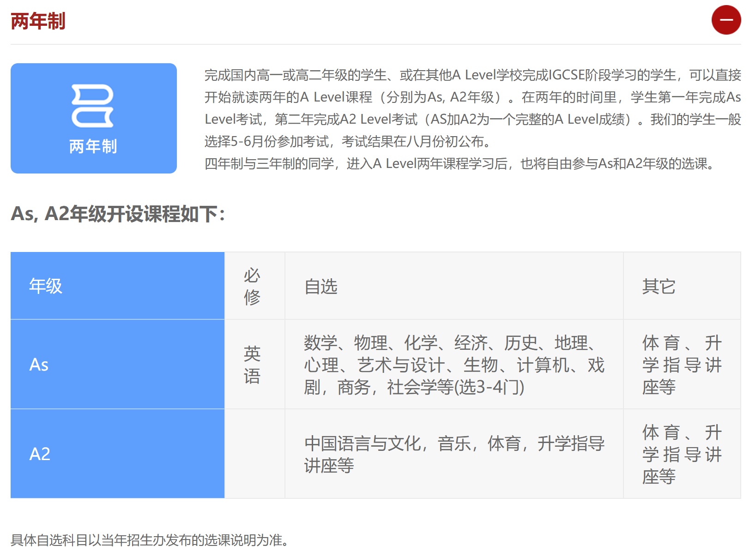Click the As elective subjects list starting 数学、物理
756x557 pixels.
(454, 365)
